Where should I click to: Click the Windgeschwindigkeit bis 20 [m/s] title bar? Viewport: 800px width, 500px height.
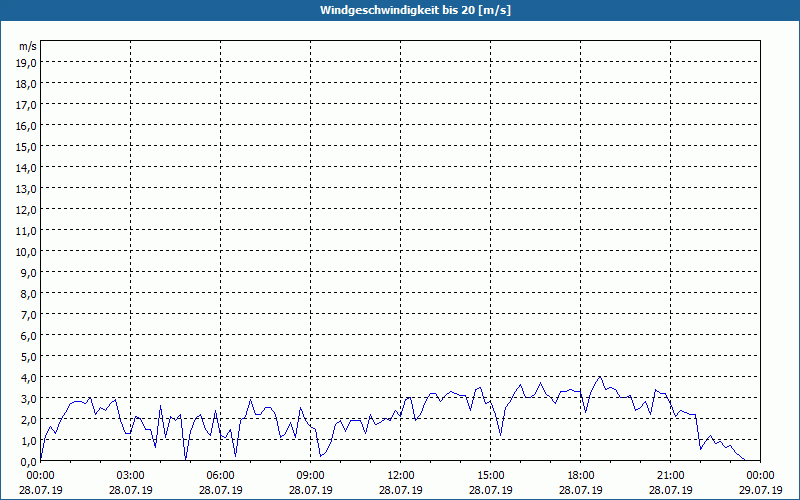(x=400, y=10)
